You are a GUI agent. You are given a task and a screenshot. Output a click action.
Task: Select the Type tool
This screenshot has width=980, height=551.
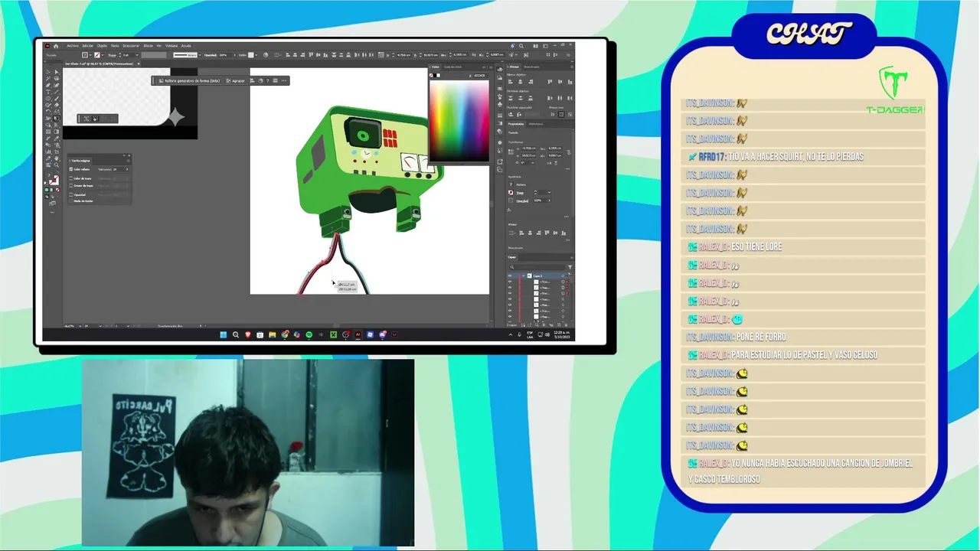click(48, 92)
